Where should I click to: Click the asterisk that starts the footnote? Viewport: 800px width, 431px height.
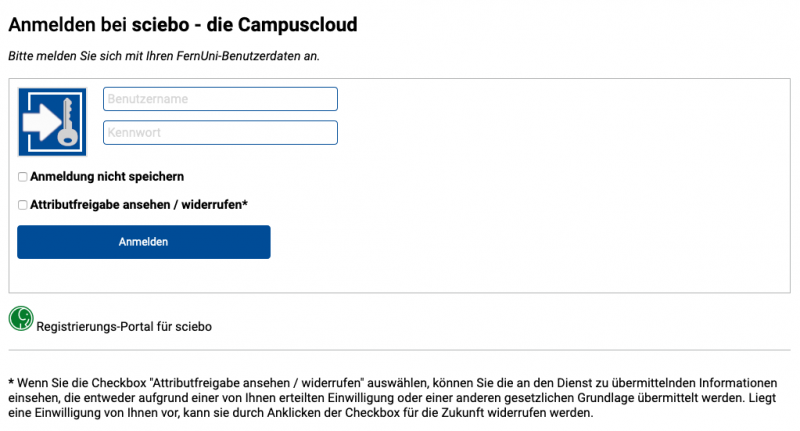pyautogui.click(x=11, y=382)
